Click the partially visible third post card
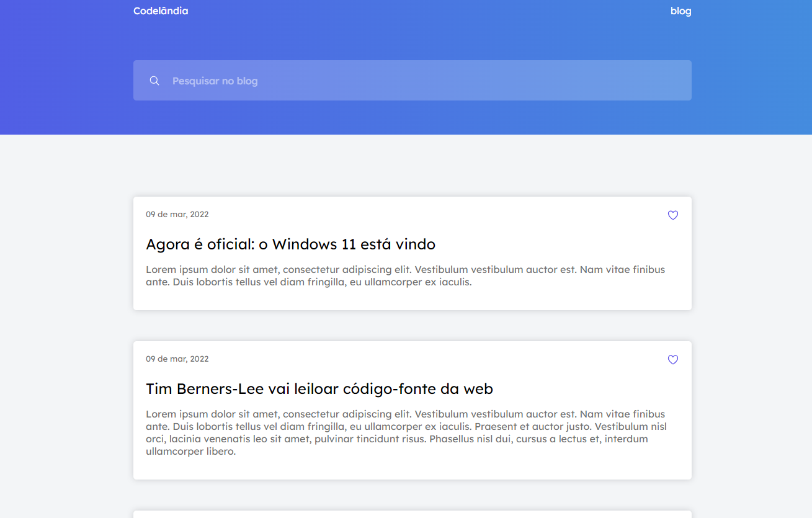Viewport: 812px width, 518px height. pos(413,514)
